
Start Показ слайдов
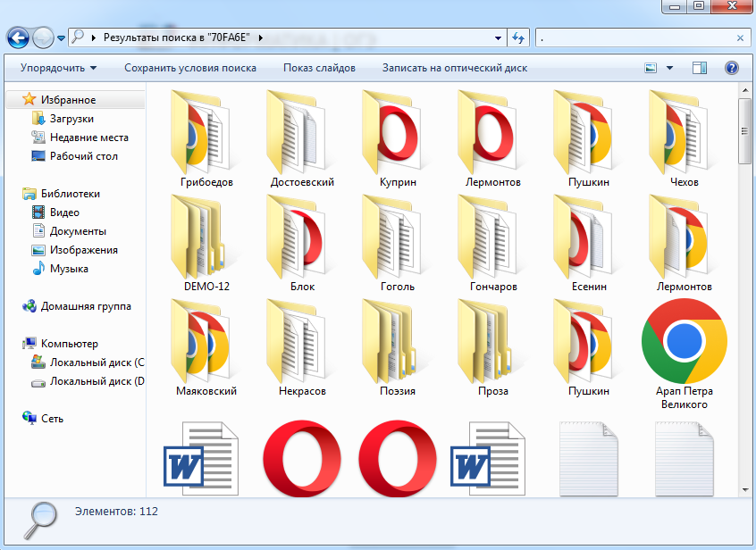tap(319, 68)
